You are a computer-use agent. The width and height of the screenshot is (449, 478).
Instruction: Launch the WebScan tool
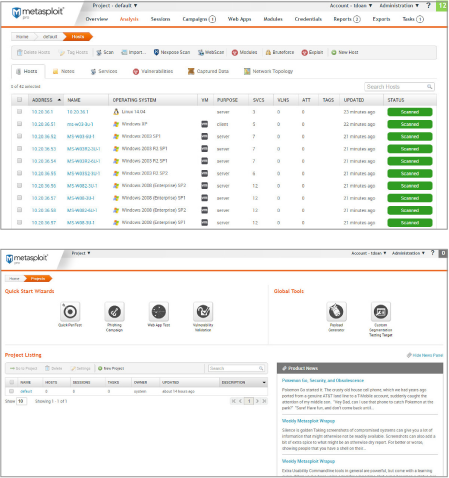tap(211, 52)
